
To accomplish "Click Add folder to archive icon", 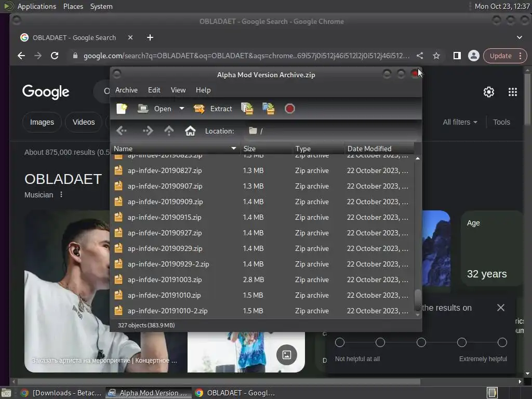I will pos(269,109).
